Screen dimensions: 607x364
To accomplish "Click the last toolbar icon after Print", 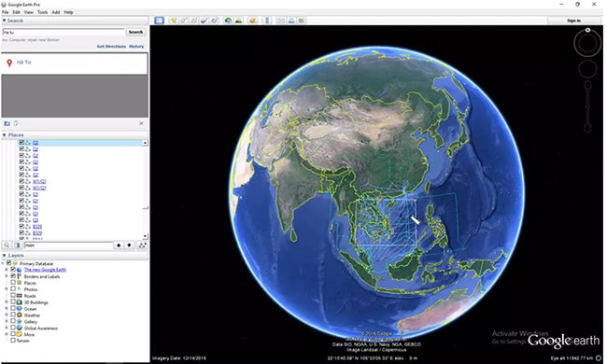I will pyautogui.click(x=302, y=21).
